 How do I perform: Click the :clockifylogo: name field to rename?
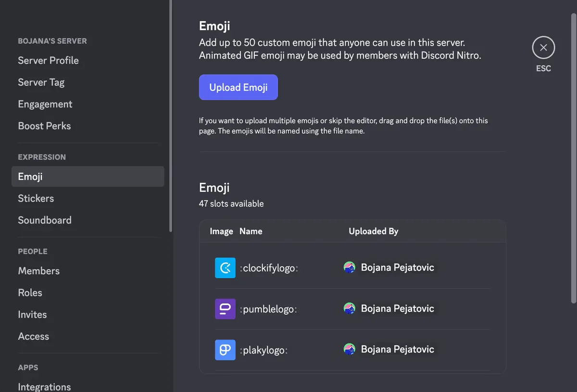269,267
